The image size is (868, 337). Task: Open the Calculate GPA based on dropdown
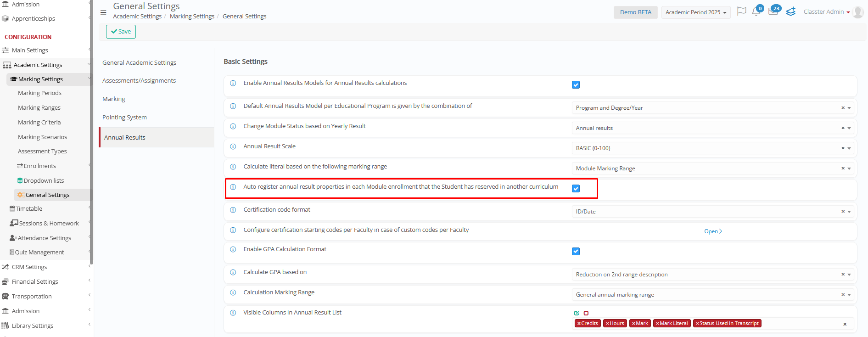click(849, 275)
